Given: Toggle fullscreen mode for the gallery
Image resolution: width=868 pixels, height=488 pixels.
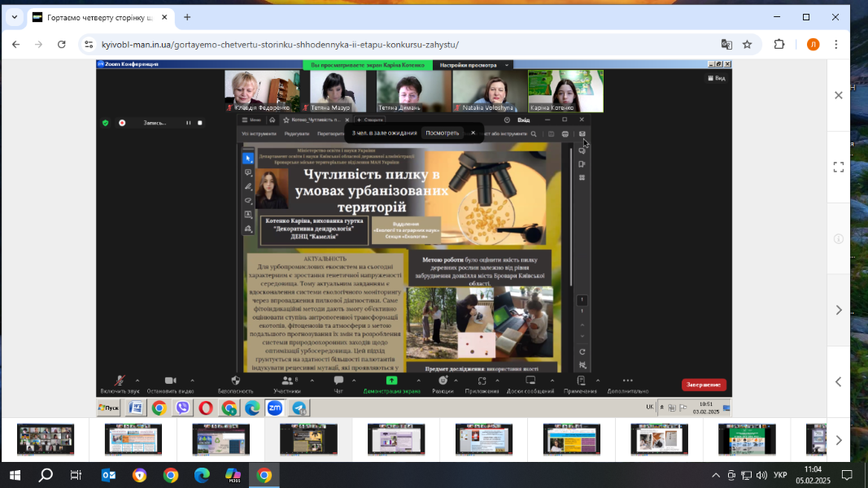Looking at the screenshot, I should pyautogui.click(x=839, y=167).
